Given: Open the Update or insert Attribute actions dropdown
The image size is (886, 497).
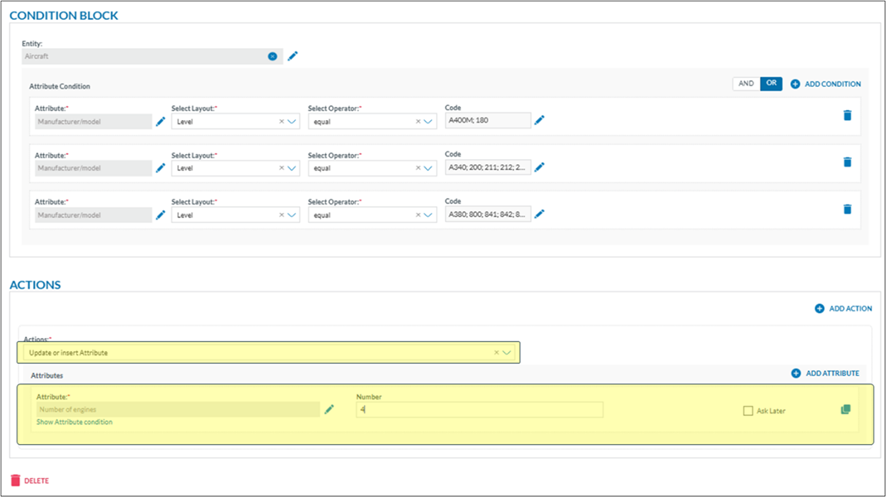Looking at the screenshot, I should click(x=507, y=353).
